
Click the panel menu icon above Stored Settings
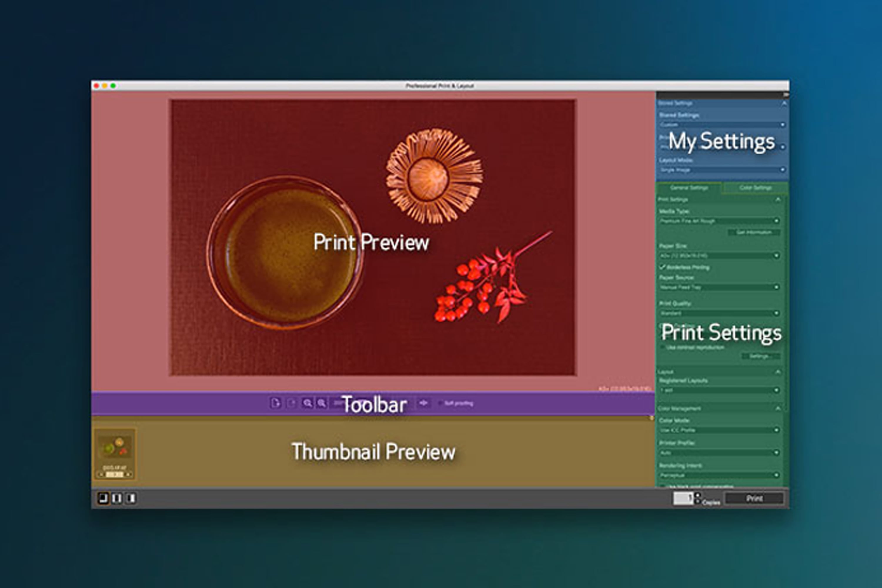786,94
